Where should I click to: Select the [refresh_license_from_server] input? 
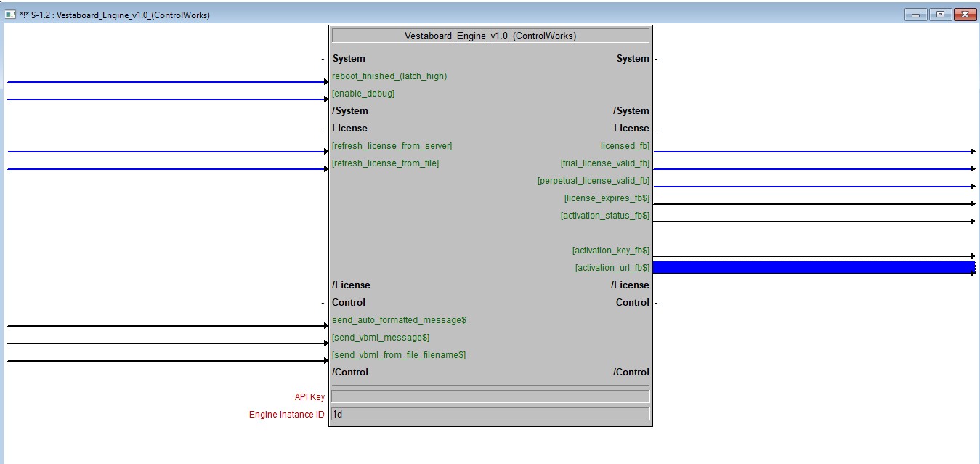(392, 146)
